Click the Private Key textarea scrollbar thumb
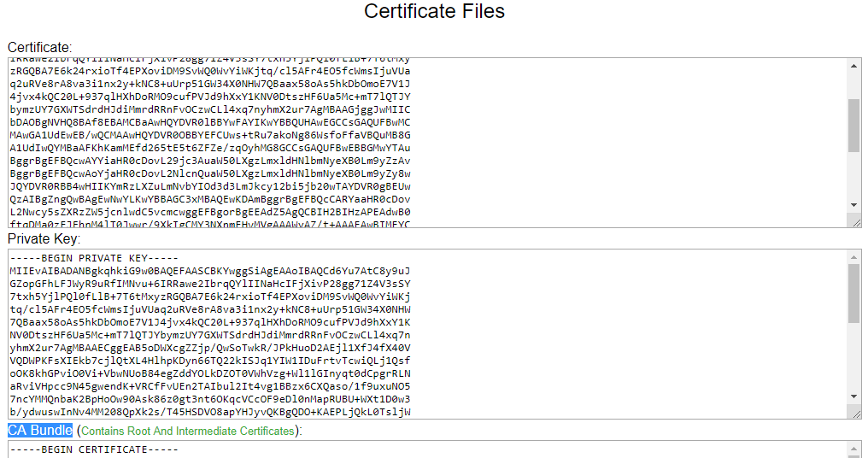 [853, 293]
